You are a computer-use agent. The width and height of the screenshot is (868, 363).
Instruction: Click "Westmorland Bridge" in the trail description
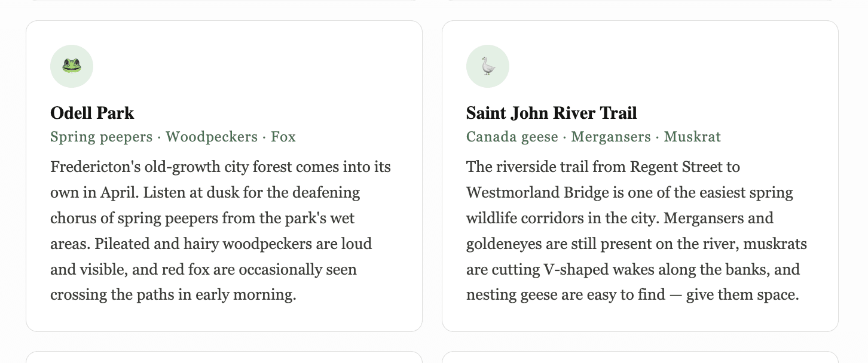526,193
